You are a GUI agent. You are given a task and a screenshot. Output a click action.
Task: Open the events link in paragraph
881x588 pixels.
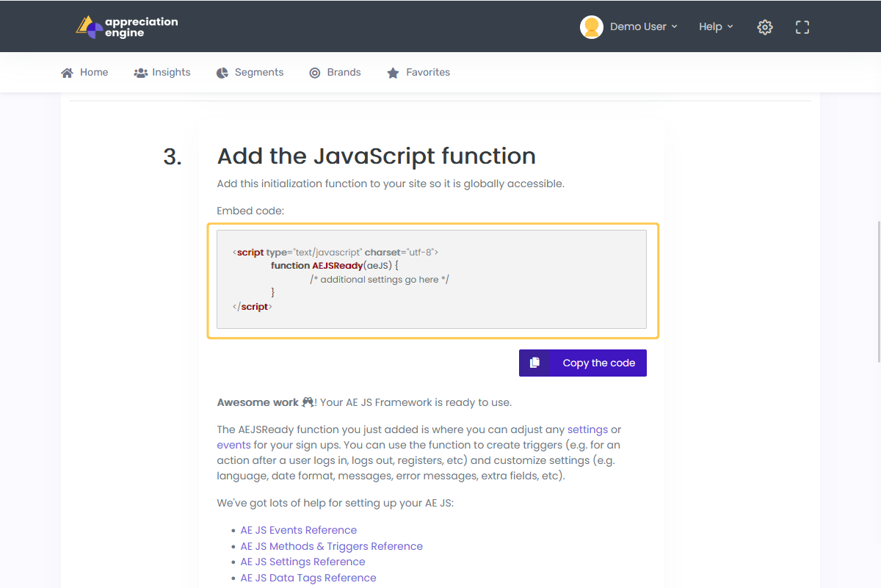pyautogui.click(x=233, y=445)
